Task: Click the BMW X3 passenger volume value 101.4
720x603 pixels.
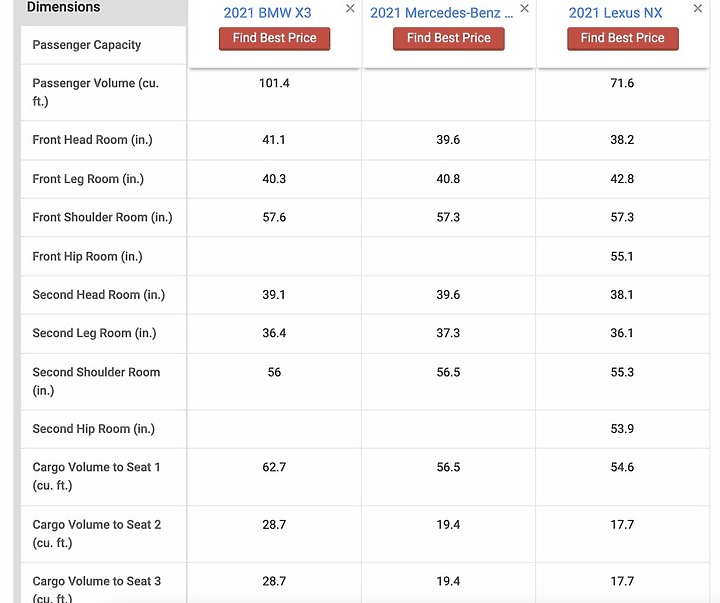Action: [x=274, y=83]
